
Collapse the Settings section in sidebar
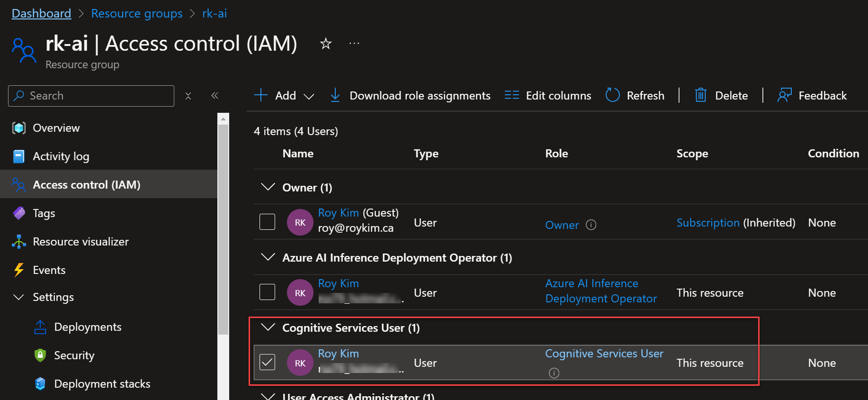coord(19,297)
